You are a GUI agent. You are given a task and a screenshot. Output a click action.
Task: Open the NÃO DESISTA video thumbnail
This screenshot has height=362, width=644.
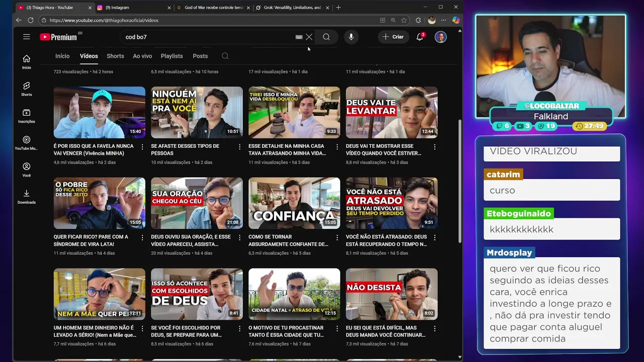[391, 294]
